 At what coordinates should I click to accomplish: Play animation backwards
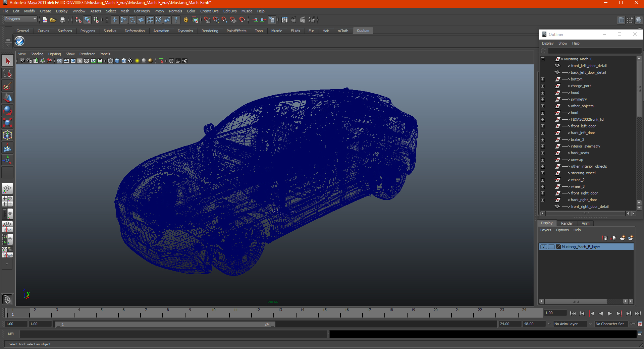[x=601, y=313]
